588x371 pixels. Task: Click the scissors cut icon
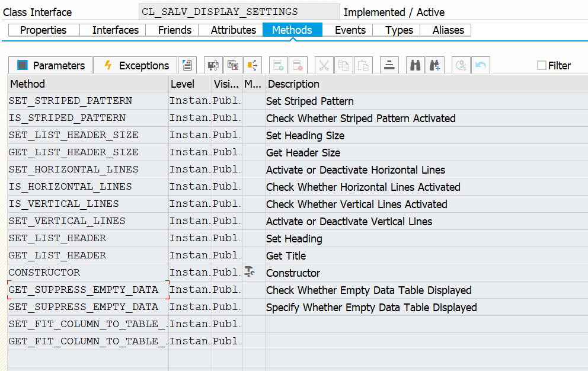coord(324,65)
